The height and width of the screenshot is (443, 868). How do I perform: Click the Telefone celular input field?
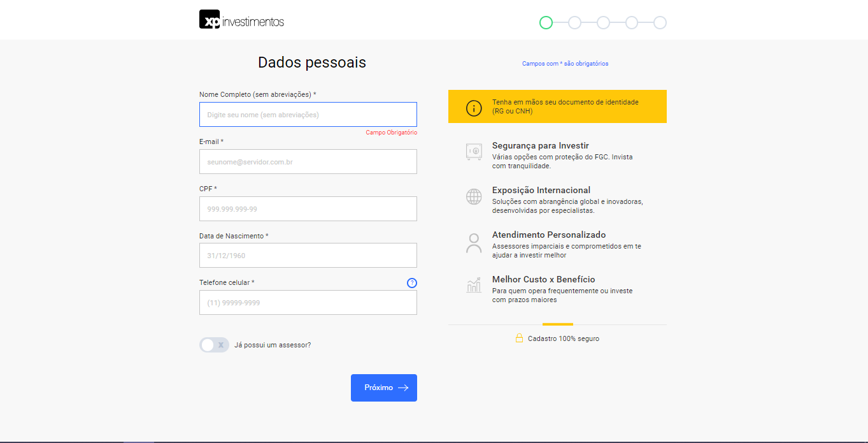(x=308, y=303)
